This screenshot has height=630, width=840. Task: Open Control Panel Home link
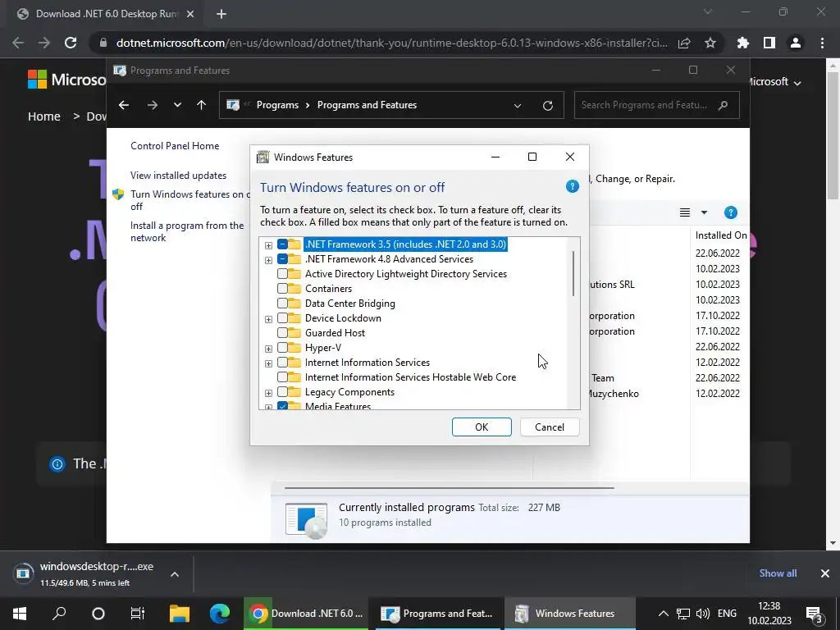pos(175,146)
